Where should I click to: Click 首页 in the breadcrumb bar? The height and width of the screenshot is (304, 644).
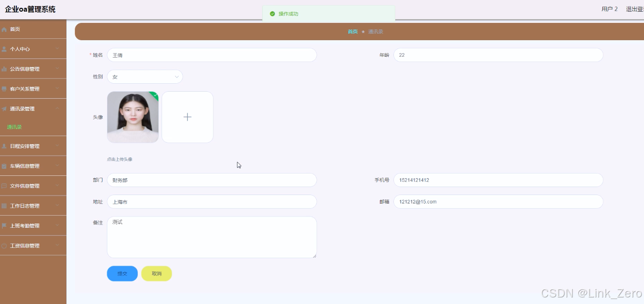click(x=352, y=31)
